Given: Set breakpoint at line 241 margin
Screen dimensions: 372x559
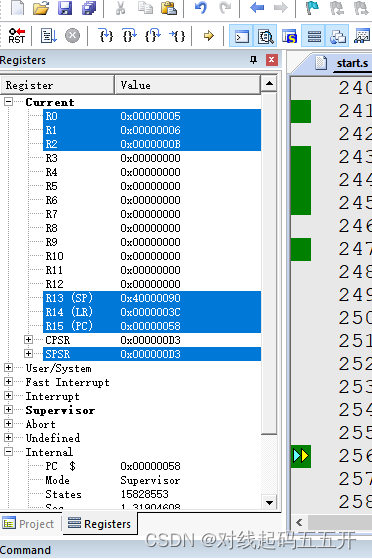Looking at the screenshot, I should coord(301,111).
